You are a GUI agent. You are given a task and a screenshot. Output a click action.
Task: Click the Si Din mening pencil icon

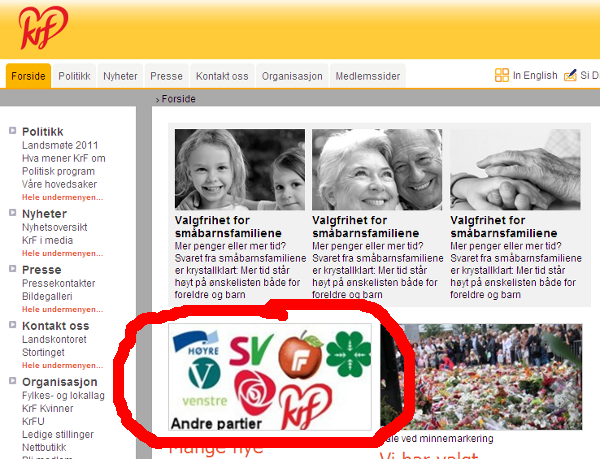(570, 75)
